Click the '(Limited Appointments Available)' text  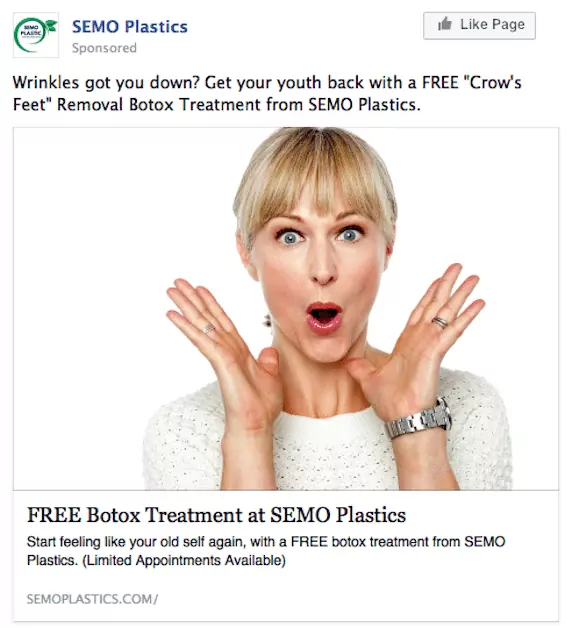184,560
